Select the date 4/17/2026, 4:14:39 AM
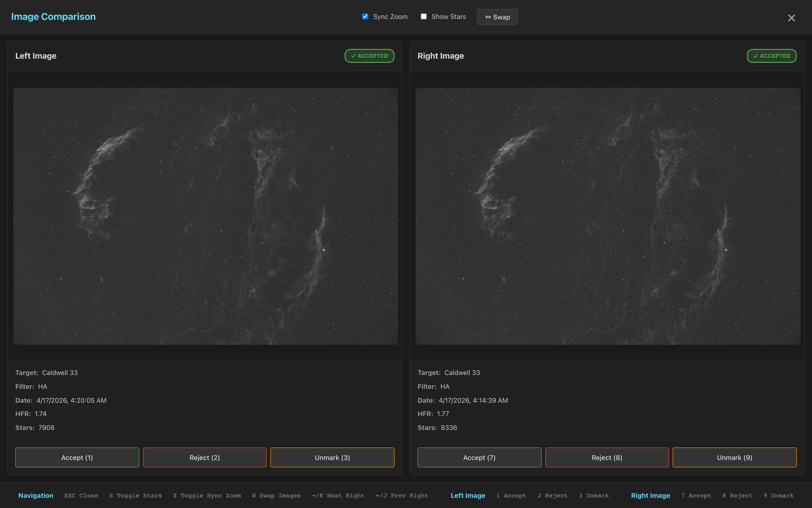812x508 pixels. pos(473,400)
